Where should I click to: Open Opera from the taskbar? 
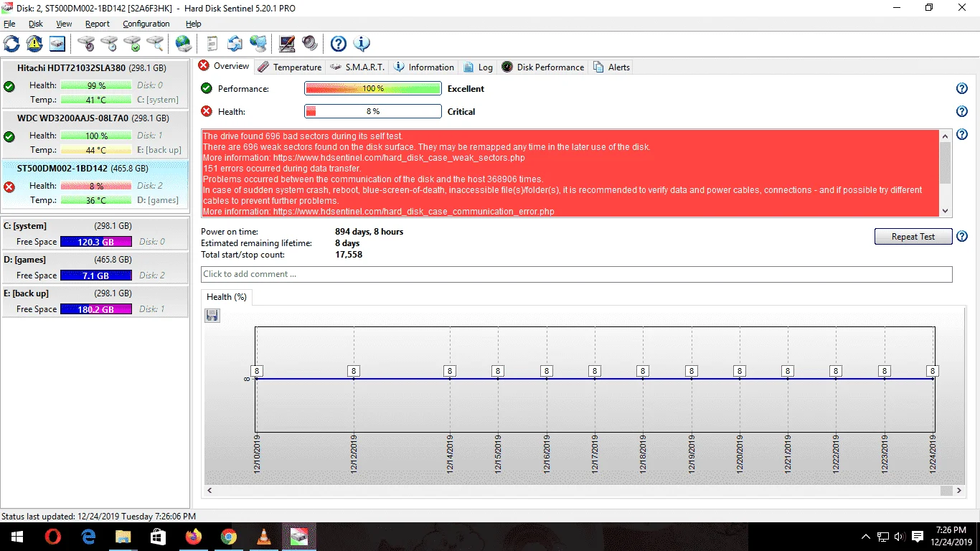[53, 537]
